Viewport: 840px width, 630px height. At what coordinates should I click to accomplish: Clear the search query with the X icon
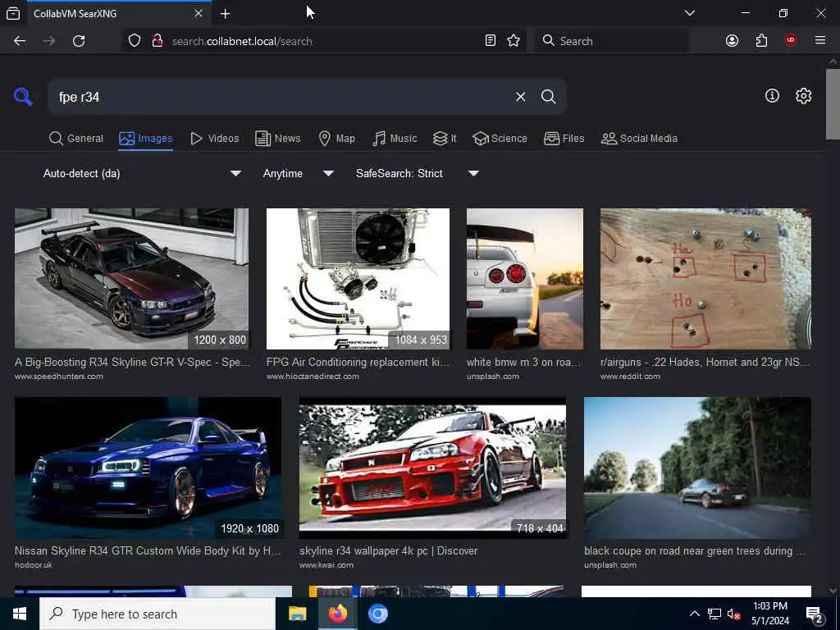pyautogui.click(x=520, y=97)
